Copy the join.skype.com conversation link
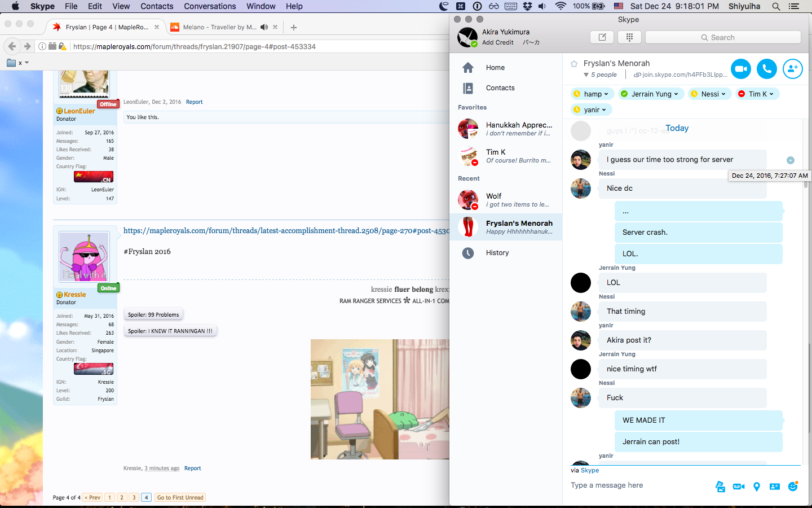 (x=681, y=75)
